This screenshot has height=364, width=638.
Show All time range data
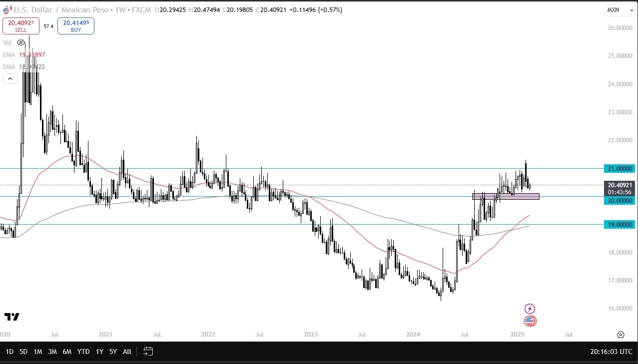click(127, 352)
